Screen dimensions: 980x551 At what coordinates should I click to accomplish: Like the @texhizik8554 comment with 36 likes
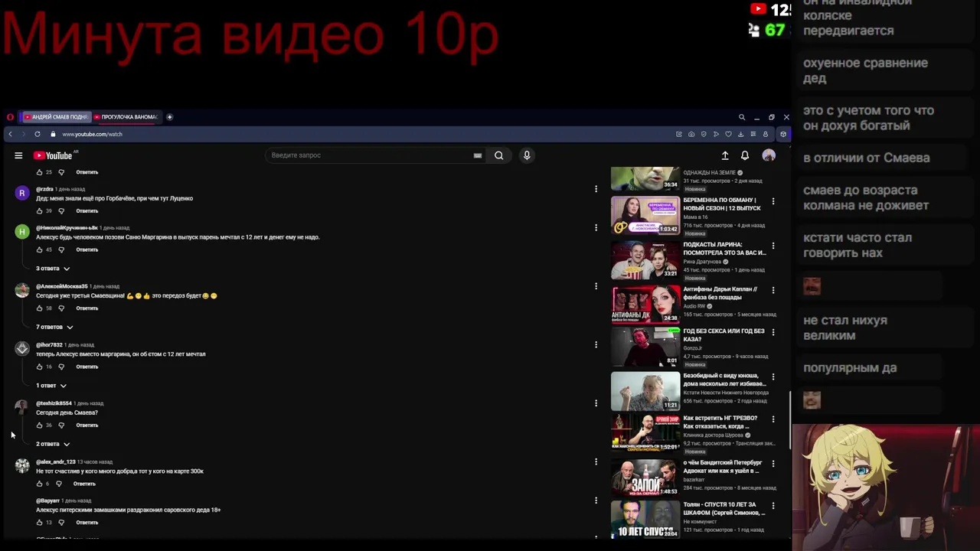coord(40,425)
